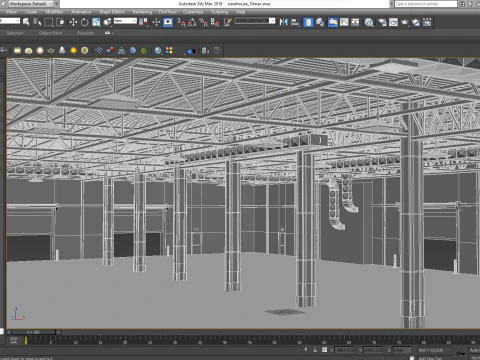Screen dimensions: 480x360
Task: Open the Create menu
Action: tap(31, 12)
